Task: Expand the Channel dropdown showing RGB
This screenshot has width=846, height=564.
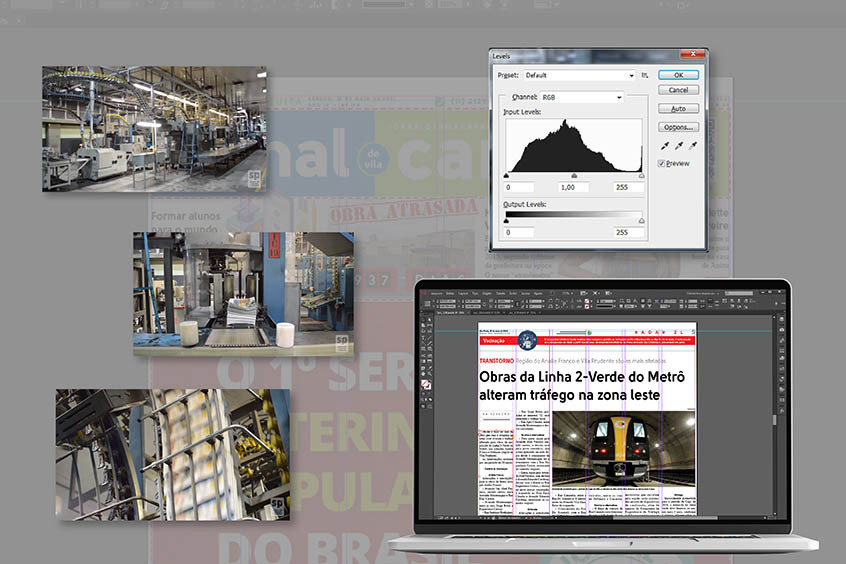Action: coord(581,97)
